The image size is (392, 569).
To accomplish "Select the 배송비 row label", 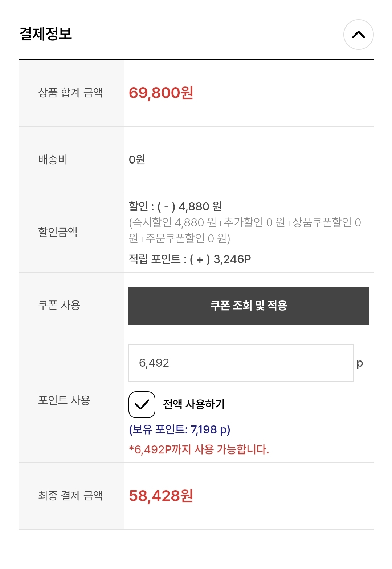I will pos(53,160).
